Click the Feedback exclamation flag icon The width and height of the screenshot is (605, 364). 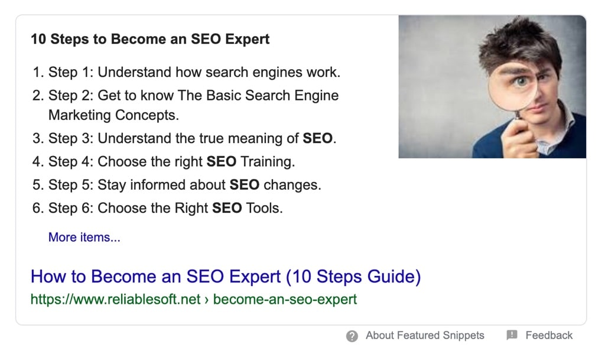(512, 335)
